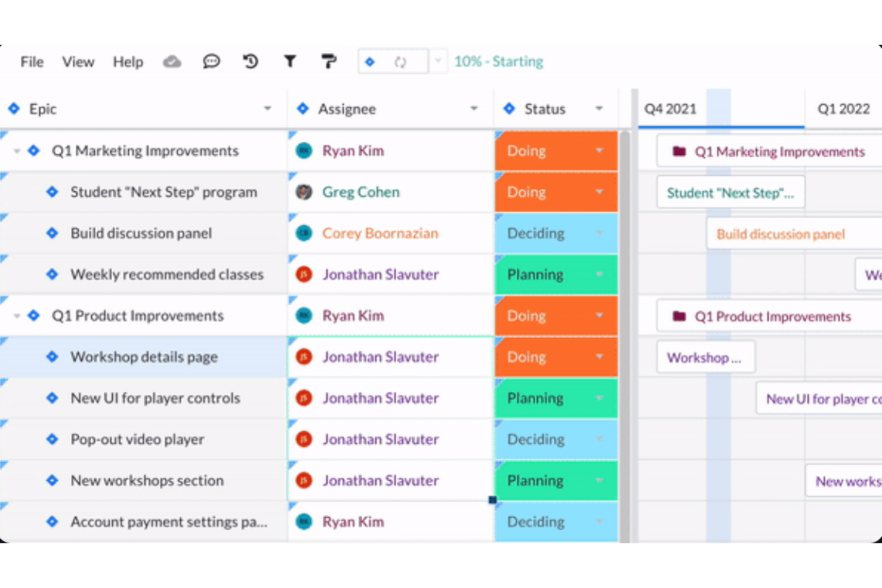
Task: Select Weekly recommended classes row
Action: [x=144, y=274]
